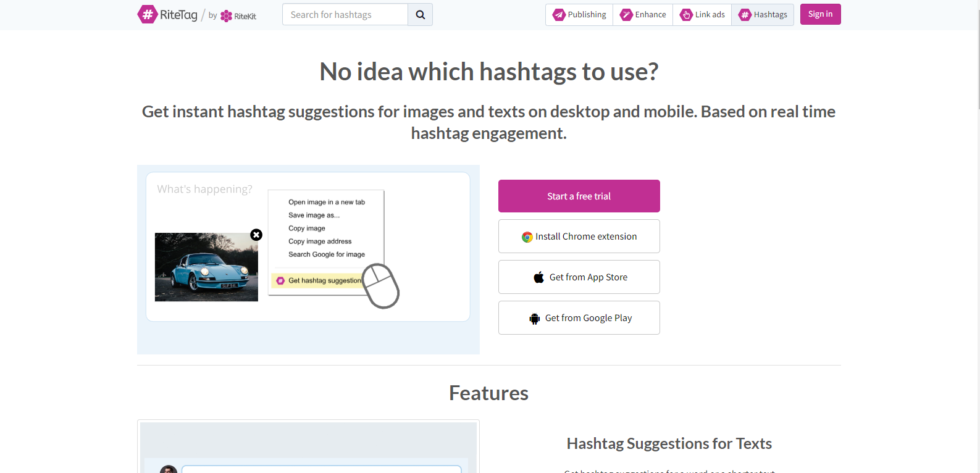Screen dimensions: 980x473
Task: Click the Enhance pencil icon
Action: click(x=626, y=15)
